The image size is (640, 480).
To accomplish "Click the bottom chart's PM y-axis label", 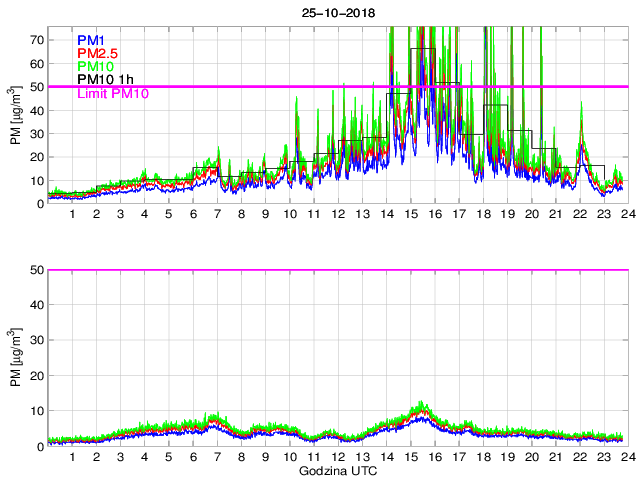I will (x=15, y=357).
